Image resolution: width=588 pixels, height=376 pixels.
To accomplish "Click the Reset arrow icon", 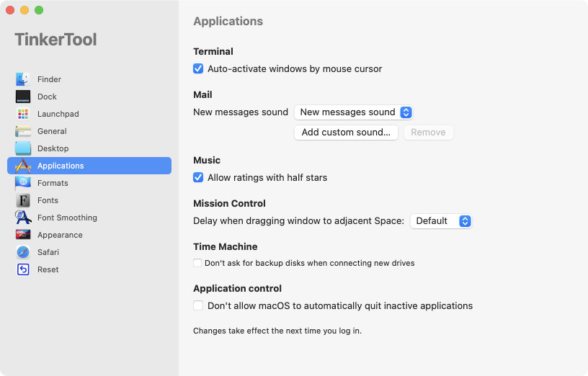I will tap(23, 269).
